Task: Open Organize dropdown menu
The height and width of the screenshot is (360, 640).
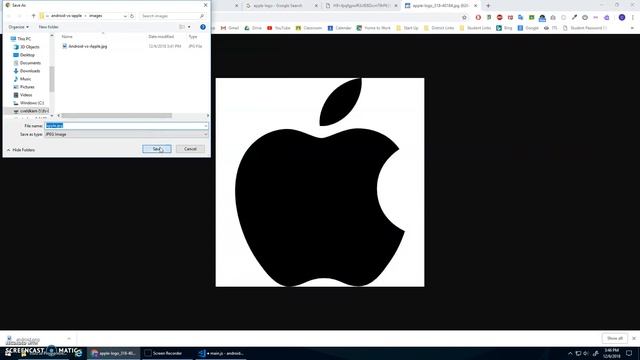Action: [x=18, y=27]
